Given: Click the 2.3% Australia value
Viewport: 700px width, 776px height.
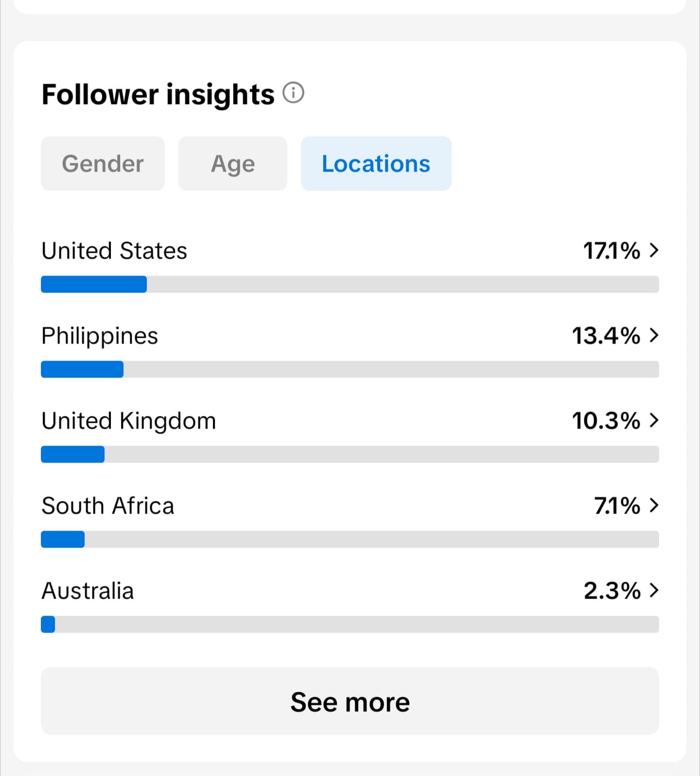Looking at the screenshot, I should 612,591.
